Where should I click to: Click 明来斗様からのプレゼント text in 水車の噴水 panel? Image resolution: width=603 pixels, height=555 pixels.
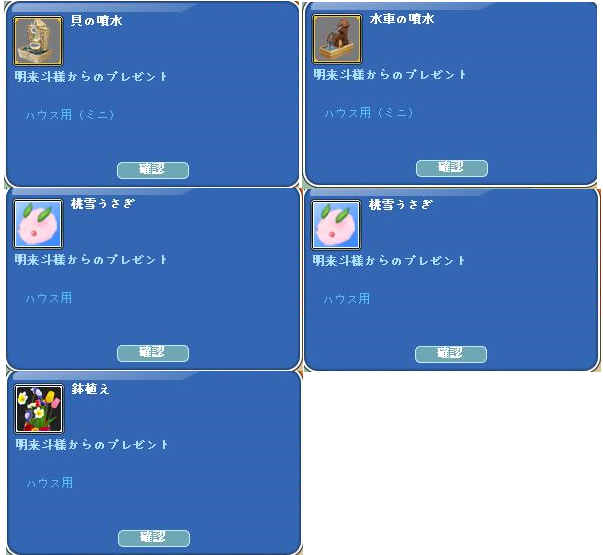[390, 74]
